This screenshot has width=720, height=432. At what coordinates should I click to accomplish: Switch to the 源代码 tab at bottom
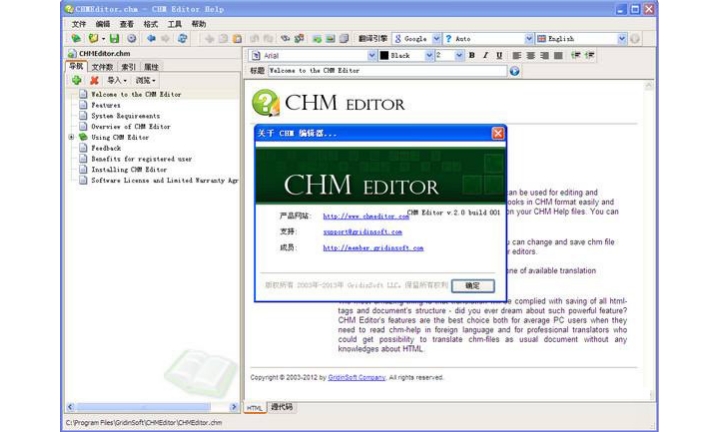coord(281,408)
